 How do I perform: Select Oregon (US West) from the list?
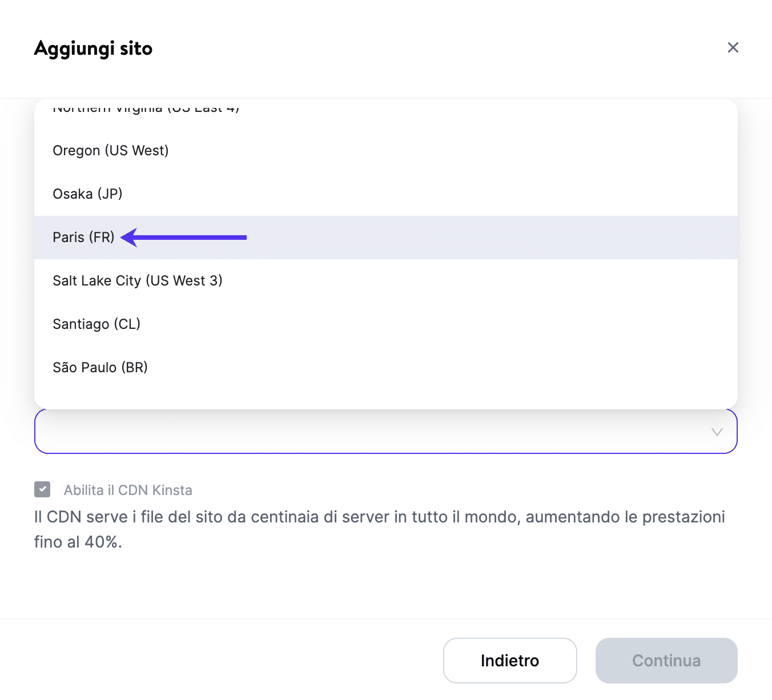click(111, 151)
